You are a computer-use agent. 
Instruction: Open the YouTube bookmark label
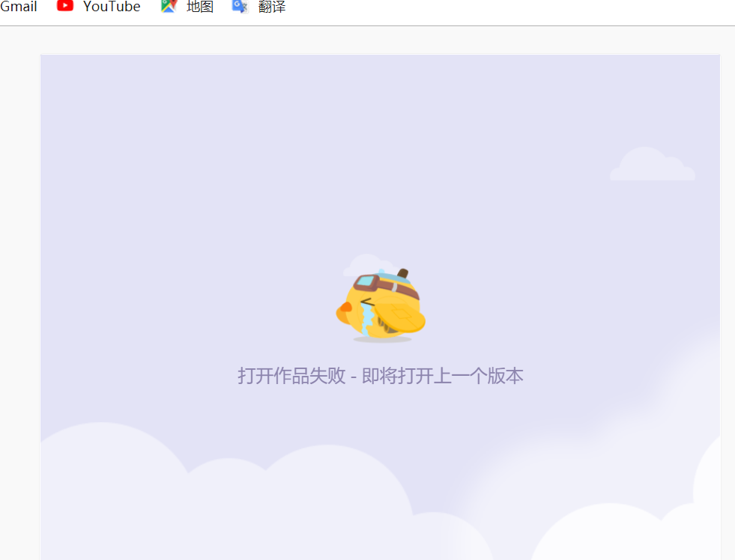(x=112, y=6)
